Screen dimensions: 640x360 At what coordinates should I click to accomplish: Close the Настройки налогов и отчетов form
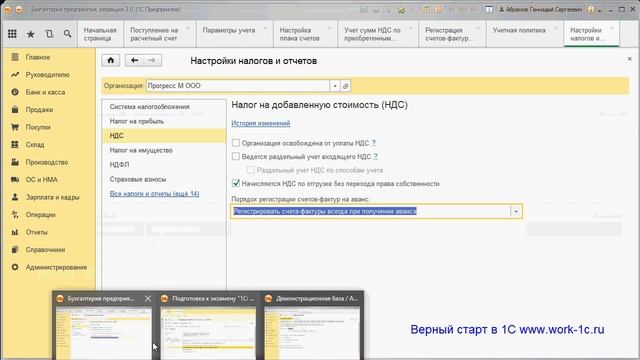tap(629, 59)
